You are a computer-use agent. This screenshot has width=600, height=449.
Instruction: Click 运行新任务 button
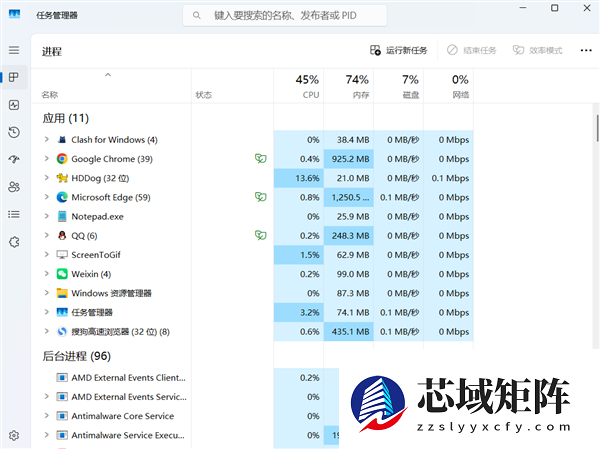click(x=398, y=50)
